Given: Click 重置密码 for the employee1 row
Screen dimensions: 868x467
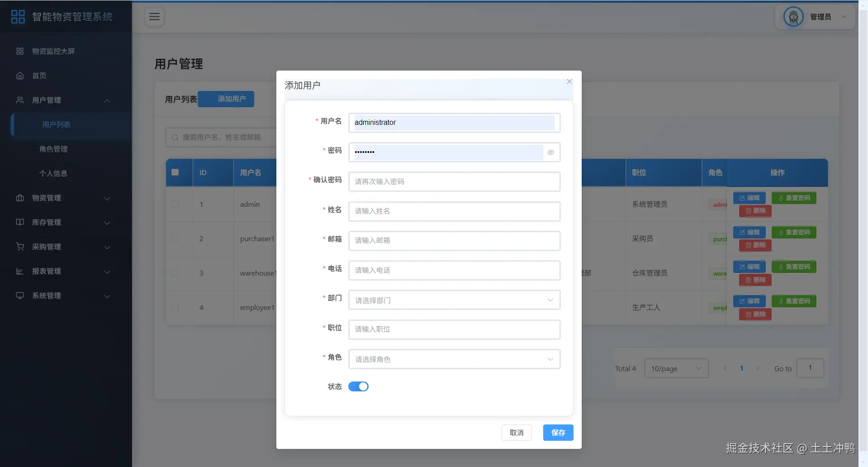Looking at the screenshot, I should 794,301.
